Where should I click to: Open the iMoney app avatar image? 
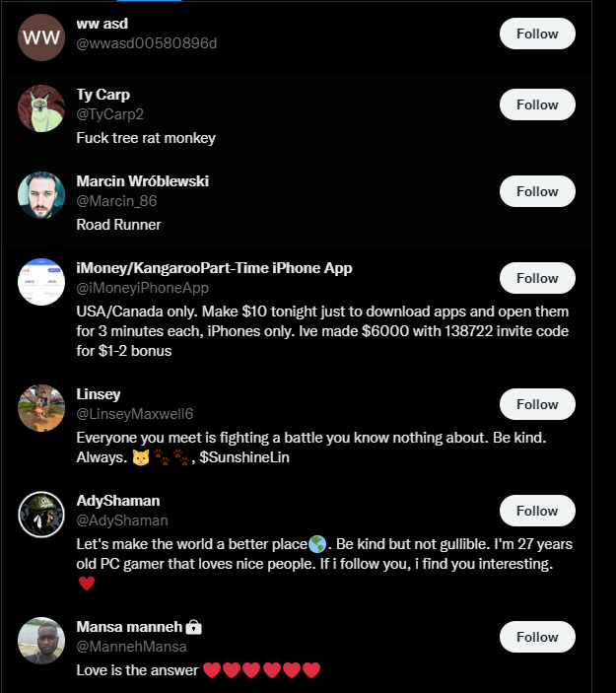coord(41,282)
